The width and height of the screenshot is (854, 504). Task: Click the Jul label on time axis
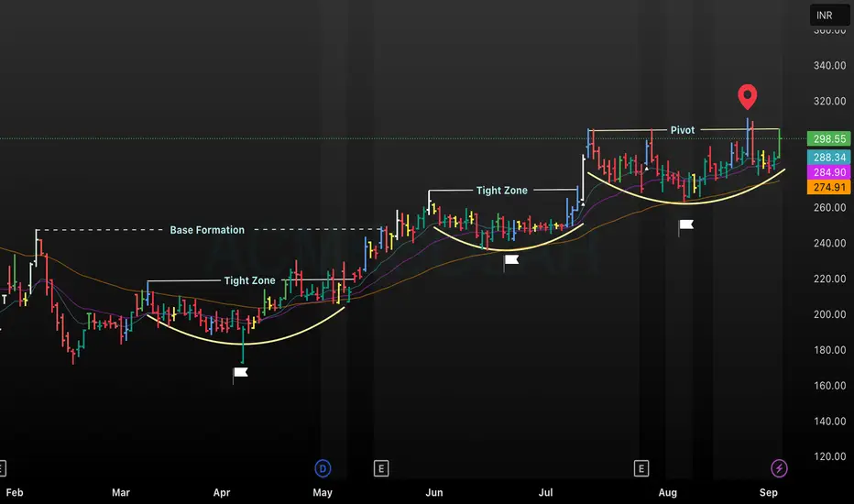(545, 493)
